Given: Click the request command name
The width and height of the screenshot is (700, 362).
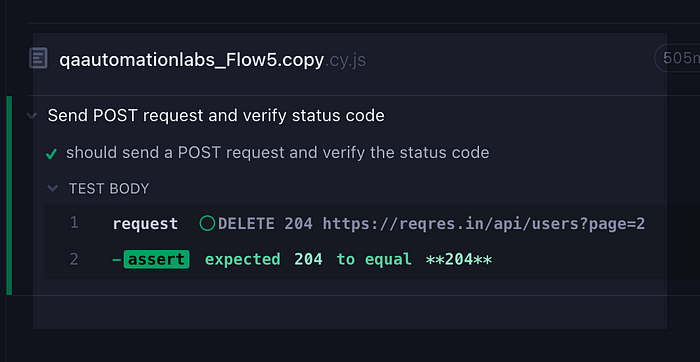Looking at the screenshot, I should tap(145, 224).
